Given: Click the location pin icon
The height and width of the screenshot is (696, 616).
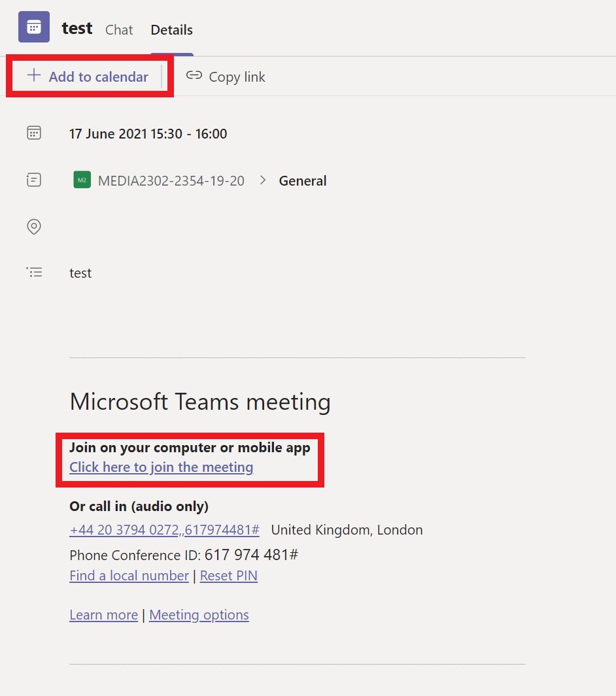Looking at the screenshot, I should coord(34,226).
